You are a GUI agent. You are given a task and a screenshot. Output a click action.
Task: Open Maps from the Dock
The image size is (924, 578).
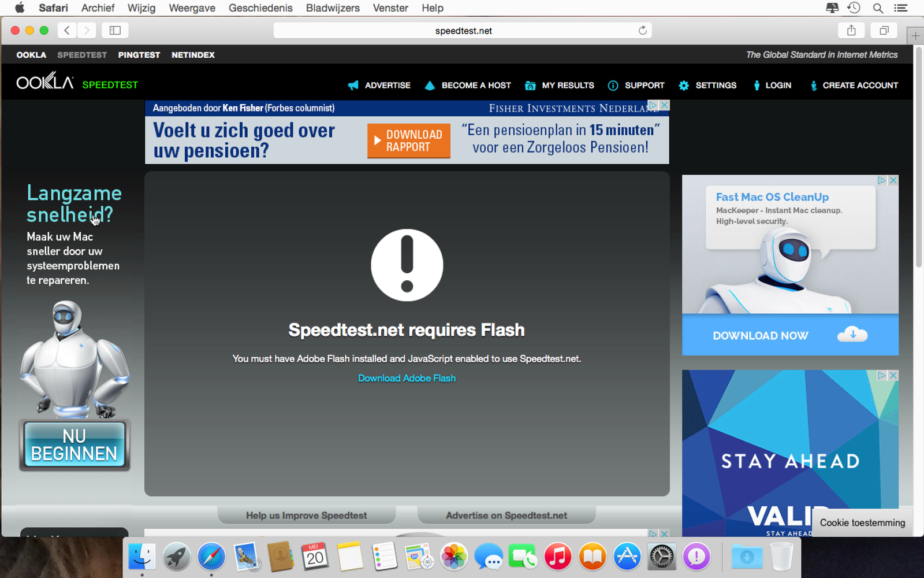[x=419, y=557]
